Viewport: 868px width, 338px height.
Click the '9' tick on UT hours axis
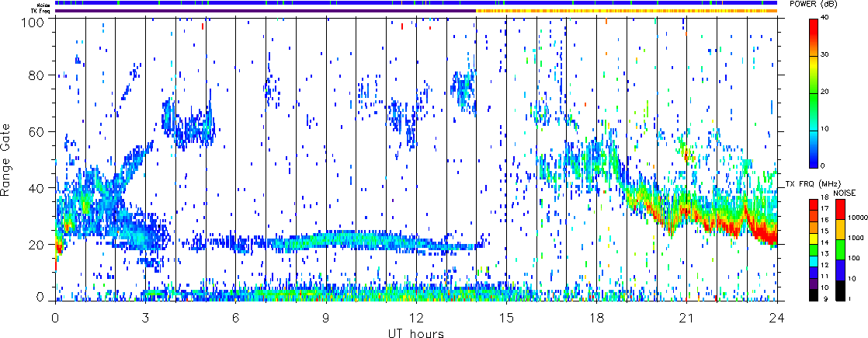tap(326, 319)
